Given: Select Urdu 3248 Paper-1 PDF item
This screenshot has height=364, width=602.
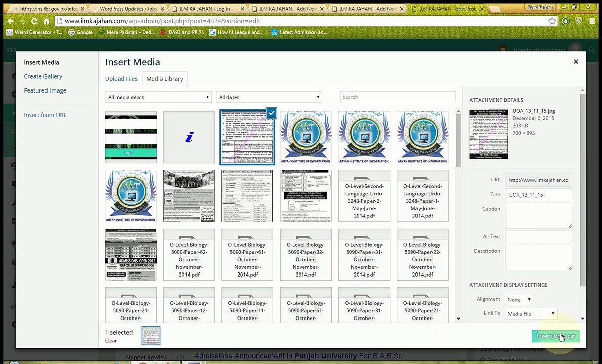Looking at the screenshot, I should click(x=423, y=196).
